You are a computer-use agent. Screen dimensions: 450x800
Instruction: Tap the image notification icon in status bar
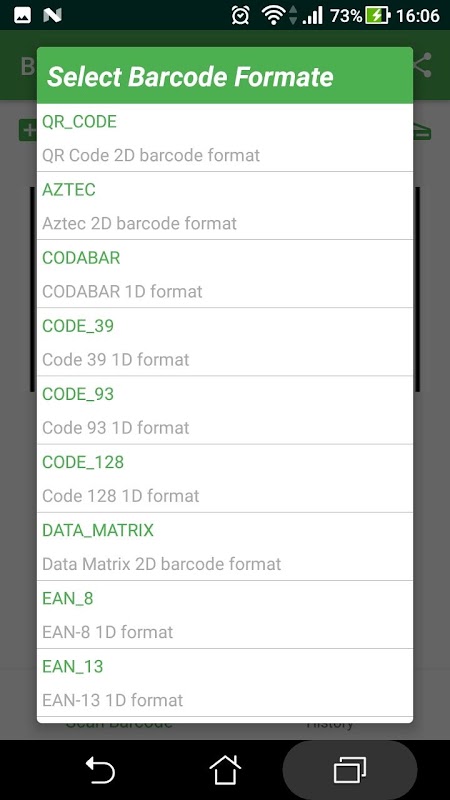click(22, 15)
